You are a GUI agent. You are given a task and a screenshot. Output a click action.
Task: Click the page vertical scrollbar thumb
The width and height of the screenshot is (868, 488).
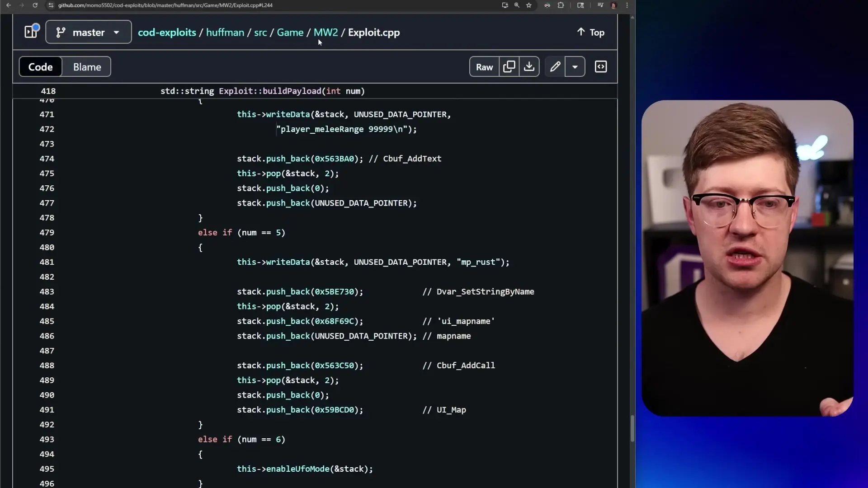point(632,428)
